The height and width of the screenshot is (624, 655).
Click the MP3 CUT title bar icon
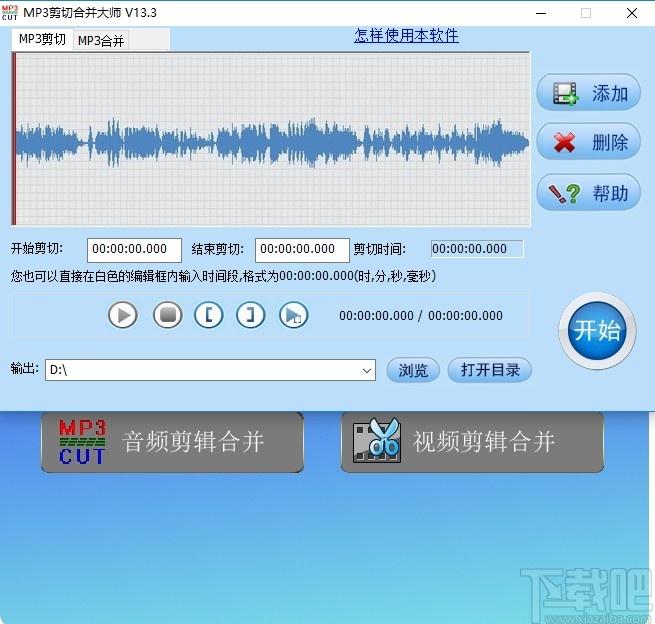click(x=10, y=13)
